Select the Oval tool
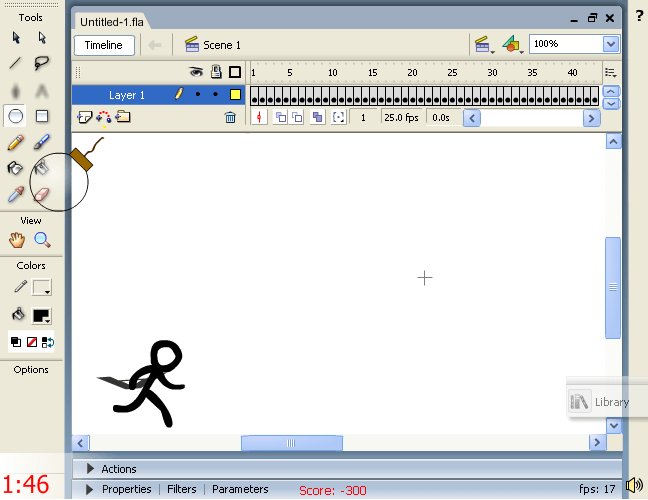 point(15,116)
